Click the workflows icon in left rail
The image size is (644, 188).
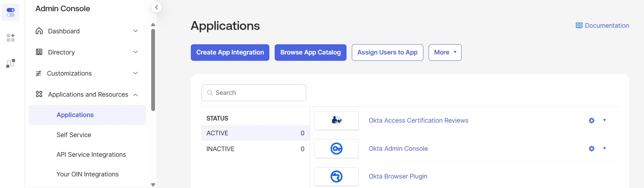coord(11,63)
